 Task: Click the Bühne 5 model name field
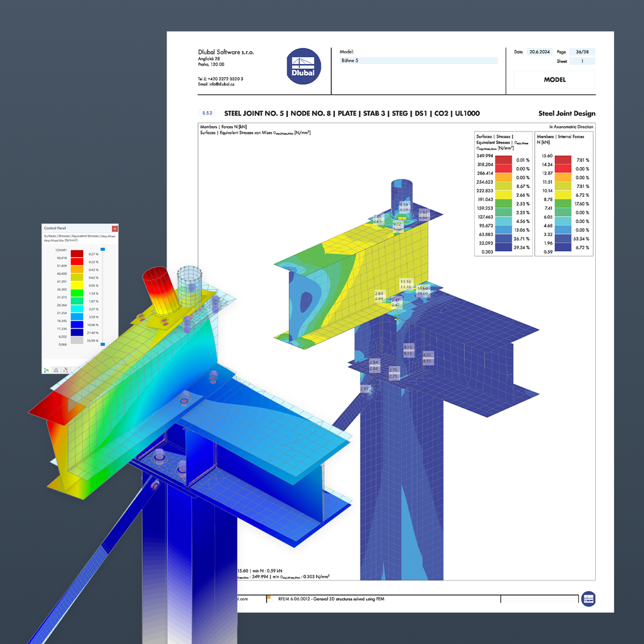[x=415, y=60]
